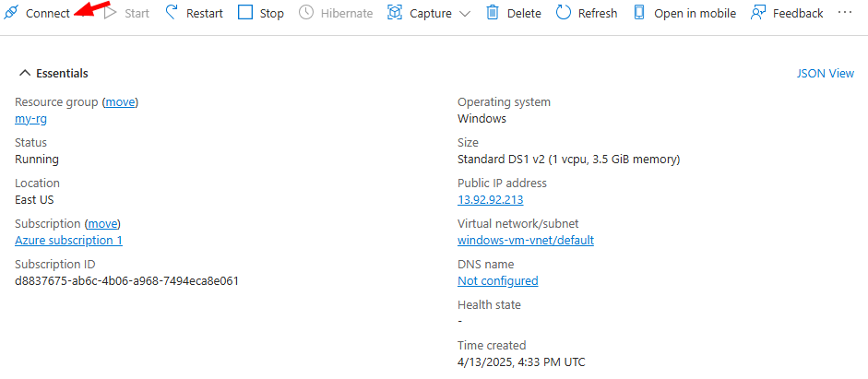Click the Running status value
This screenshot has width=868, height=379.
(37, 160)
